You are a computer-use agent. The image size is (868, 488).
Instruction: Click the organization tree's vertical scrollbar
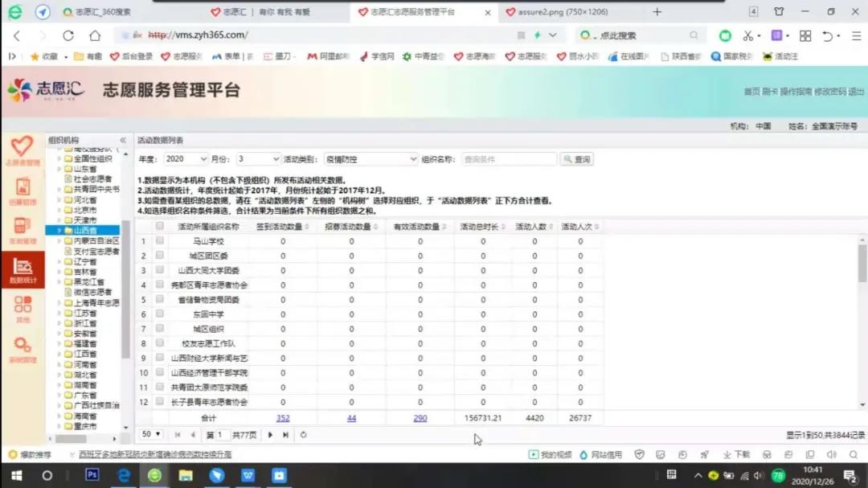pyautogui.click(x=125, y=288)
